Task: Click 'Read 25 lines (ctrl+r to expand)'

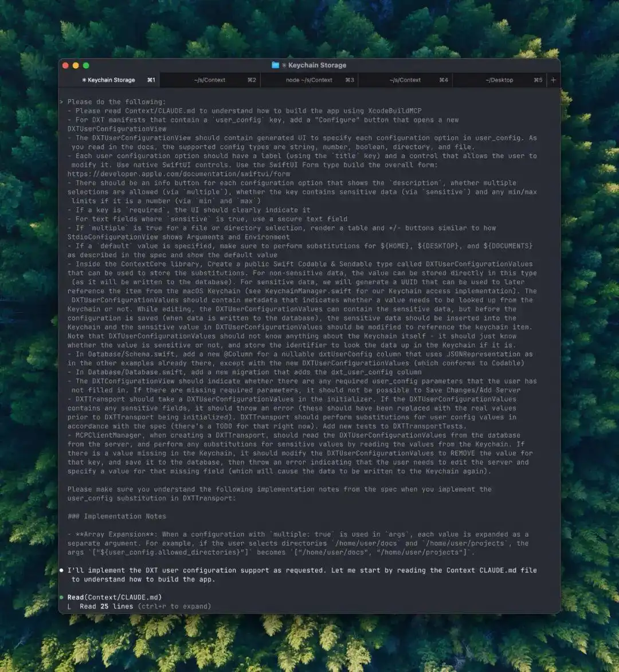Action: coord(146,607)
